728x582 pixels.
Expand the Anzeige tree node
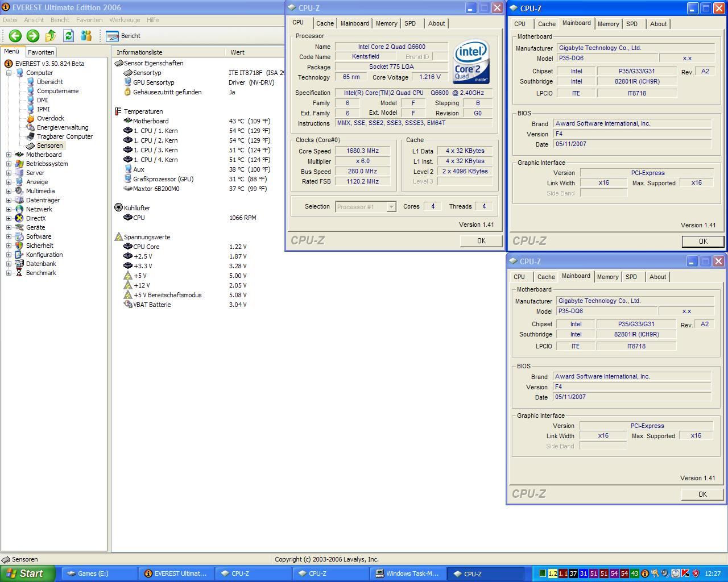tap(9, 182)
